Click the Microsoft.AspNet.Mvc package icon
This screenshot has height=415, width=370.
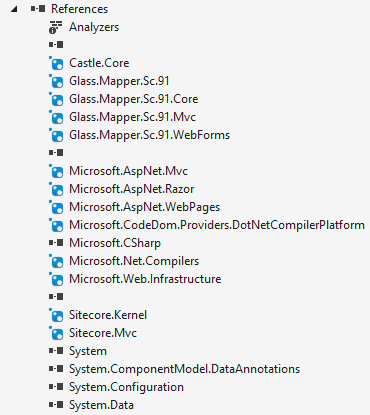click(56, 171)
